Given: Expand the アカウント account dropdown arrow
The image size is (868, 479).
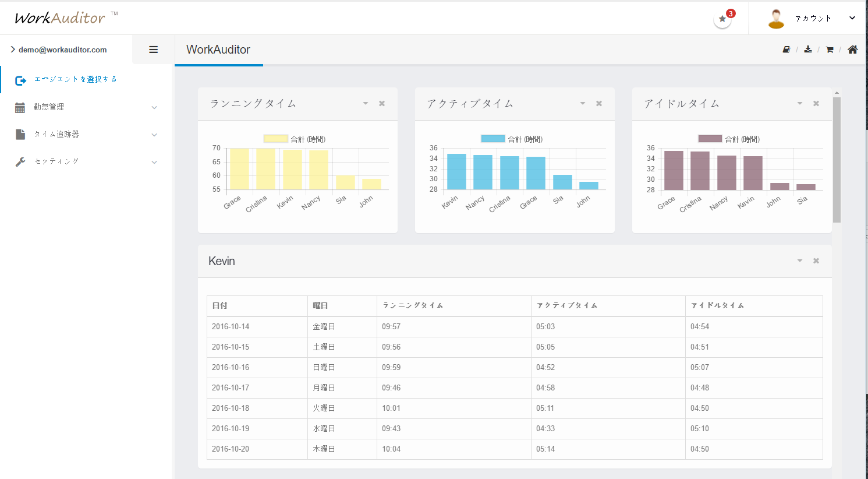Looking at the screenshot, I should point(852,18).
